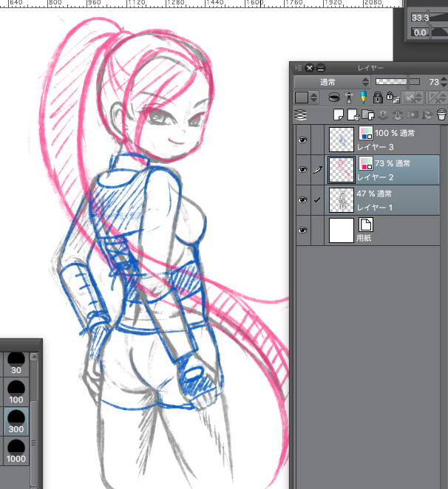This screenshot has width=448, height=489.
Task: Choose the brush size 1000 preset
Action: pyautogui.click(x=16, y=451)
